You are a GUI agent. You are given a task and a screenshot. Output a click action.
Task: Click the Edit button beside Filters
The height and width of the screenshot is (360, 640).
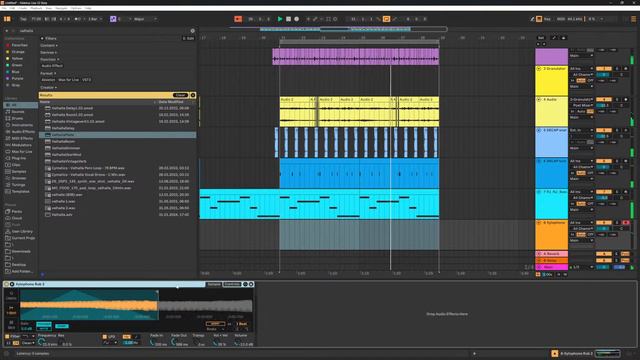189,38
